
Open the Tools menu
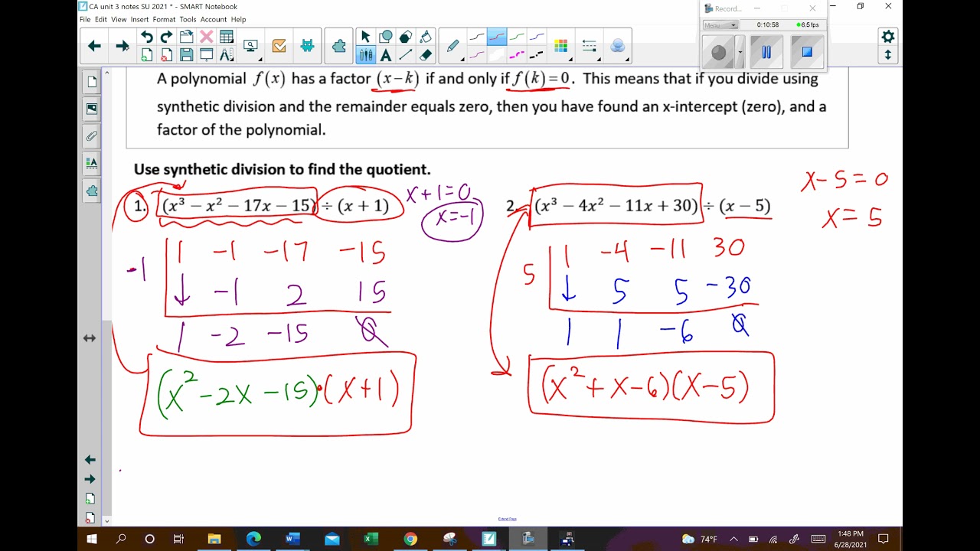click(188, 19)
